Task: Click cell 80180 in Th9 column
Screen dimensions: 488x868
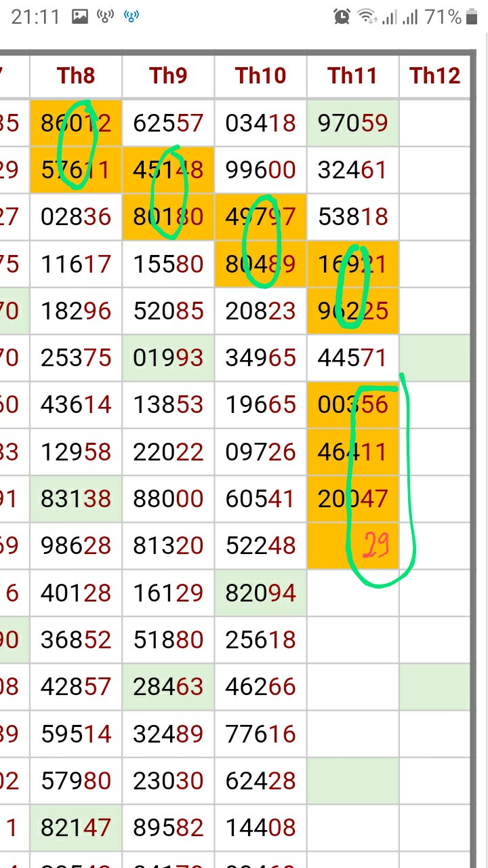Action: pyautogui.click(x=168, y=217)
